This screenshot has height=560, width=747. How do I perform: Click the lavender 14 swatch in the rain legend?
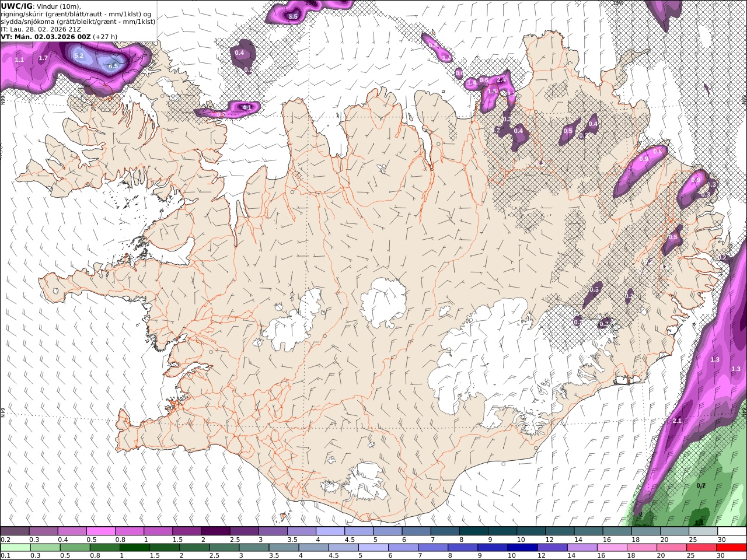(582, 548)
